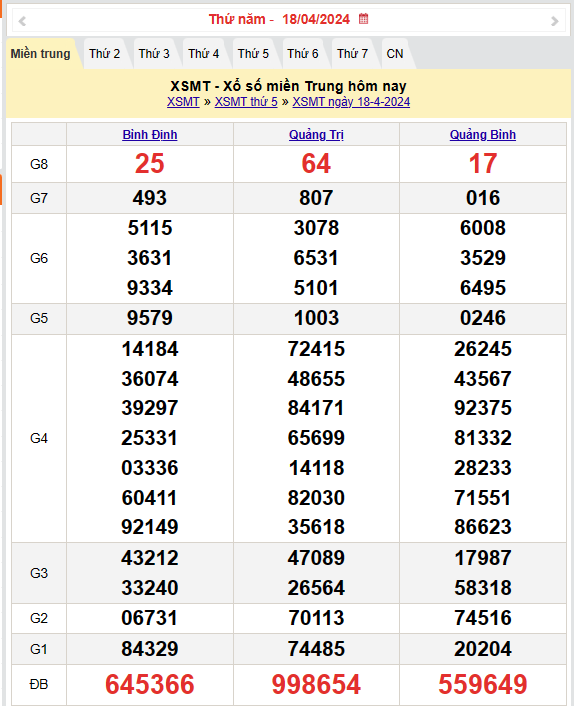Go to previous day with left arrow
The height and width of the screenshot is (706, 574).
22,21
